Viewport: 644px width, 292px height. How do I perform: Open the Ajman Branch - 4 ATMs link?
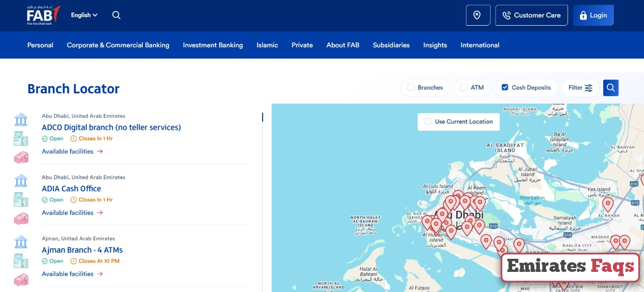[82, 250]
